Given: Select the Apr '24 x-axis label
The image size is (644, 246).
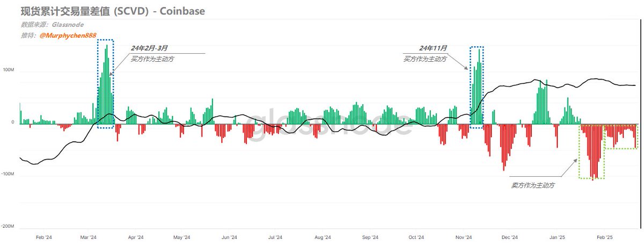Looking at the screenshot, I should pos(136,237).
